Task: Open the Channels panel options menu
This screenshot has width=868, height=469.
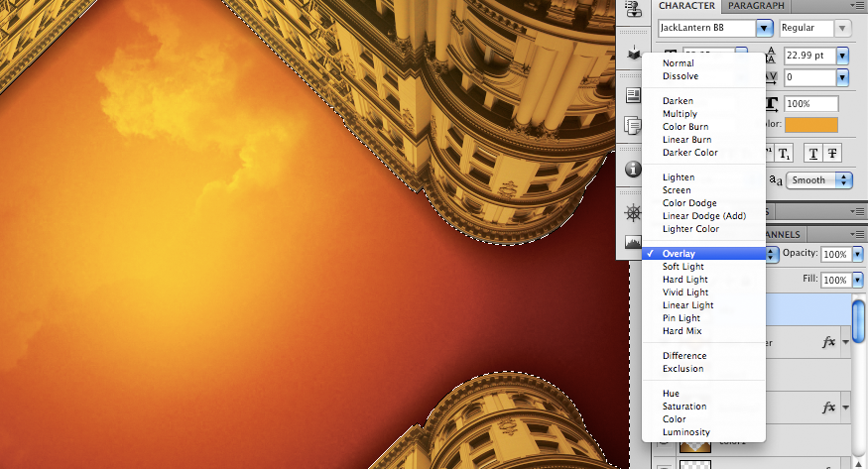Action: tap(857, 234)
